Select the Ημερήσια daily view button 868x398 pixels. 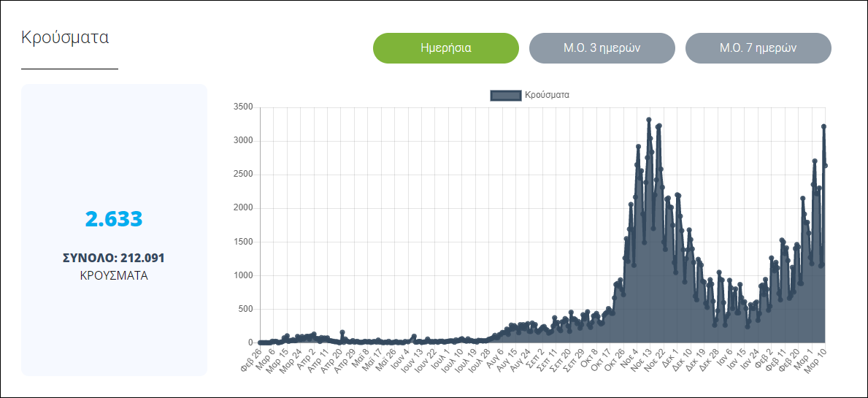tap(445, 48)
